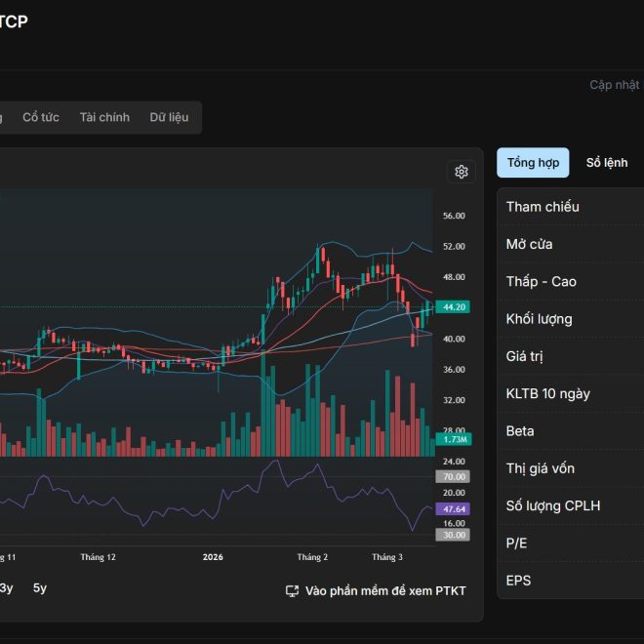644x644 pixels.
Task: Select the Tổng hợp panel tab
Action: tap(533, 163)
